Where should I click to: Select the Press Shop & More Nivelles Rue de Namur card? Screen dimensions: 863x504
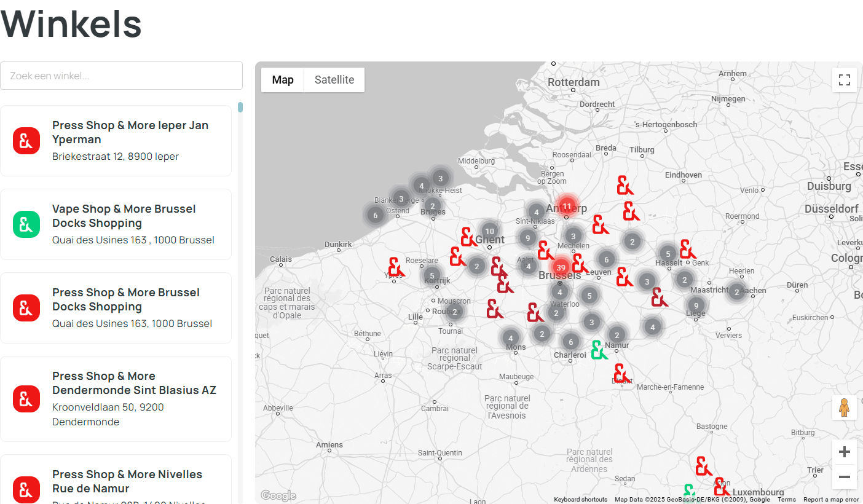pyautogui.click(x=116, y=479)
